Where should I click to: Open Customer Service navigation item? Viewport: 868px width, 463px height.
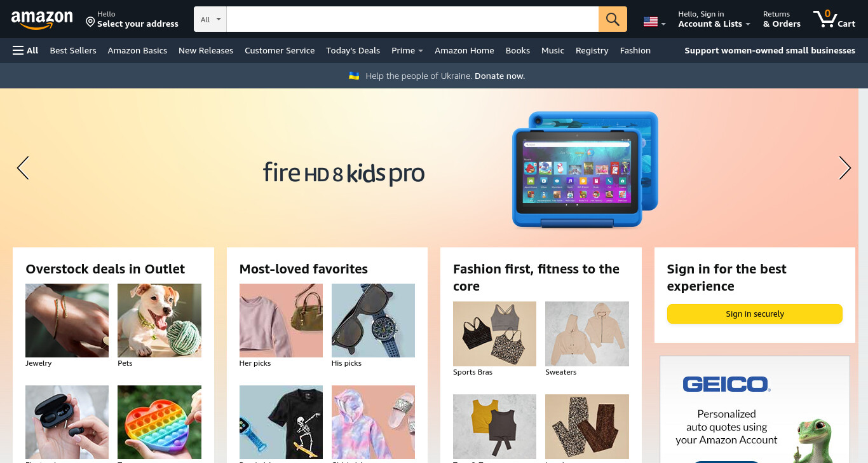click(x=280, y=50)
